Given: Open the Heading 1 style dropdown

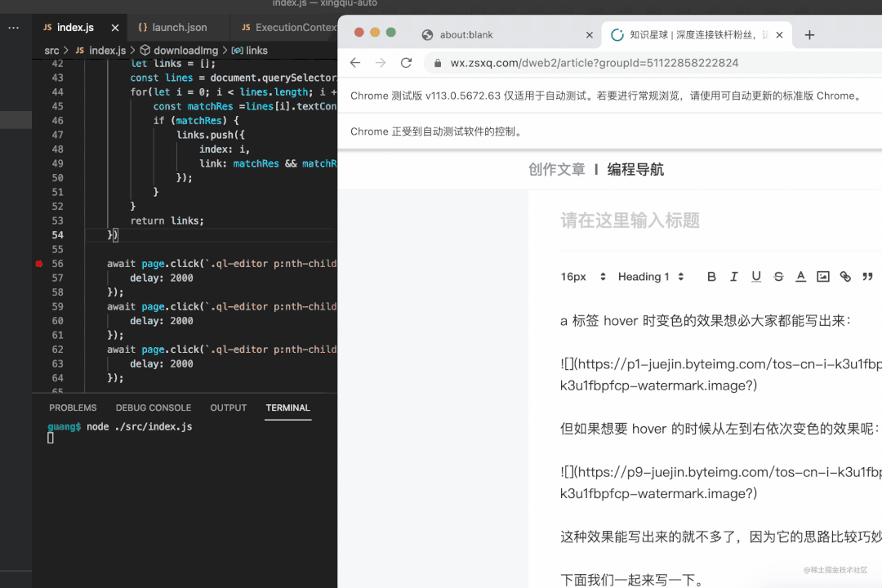Looking at the screenshot, I should click(651, 277).
